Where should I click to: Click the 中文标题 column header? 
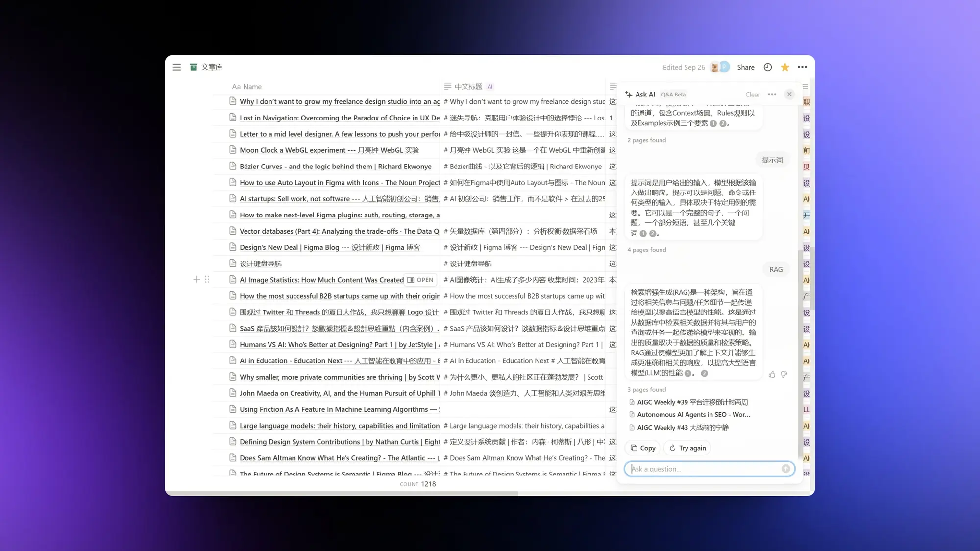click(468, 87)
